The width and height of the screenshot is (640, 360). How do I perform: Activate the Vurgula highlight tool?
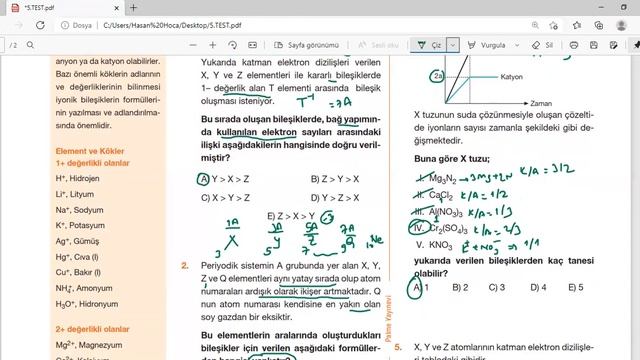(487, 45)
